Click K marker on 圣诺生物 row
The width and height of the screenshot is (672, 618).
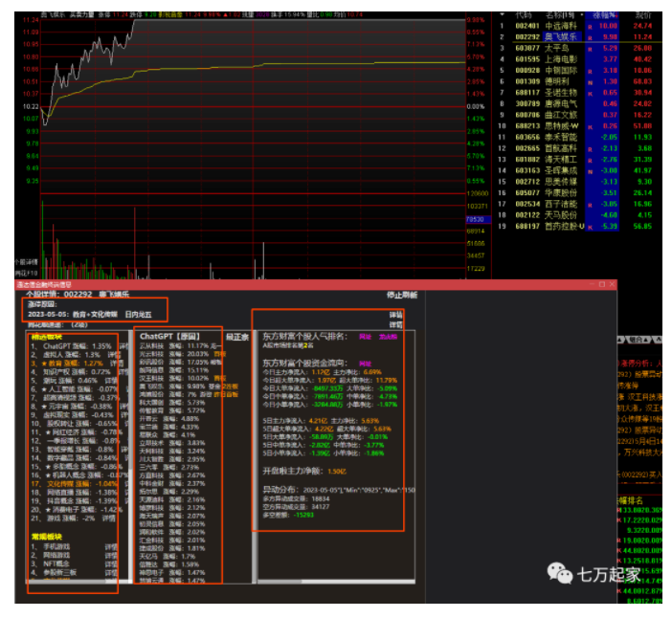(590, 94)
